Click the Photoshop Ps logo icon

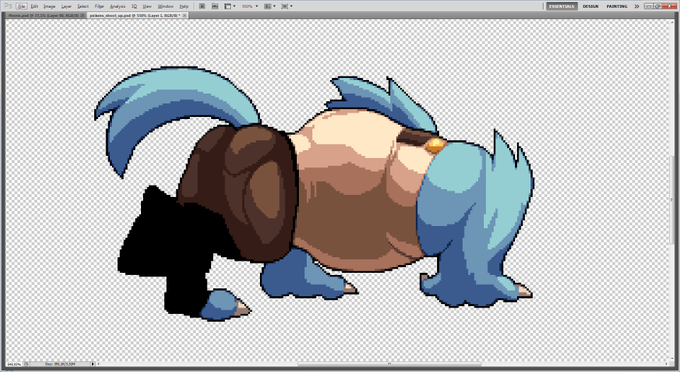point(7,6)
